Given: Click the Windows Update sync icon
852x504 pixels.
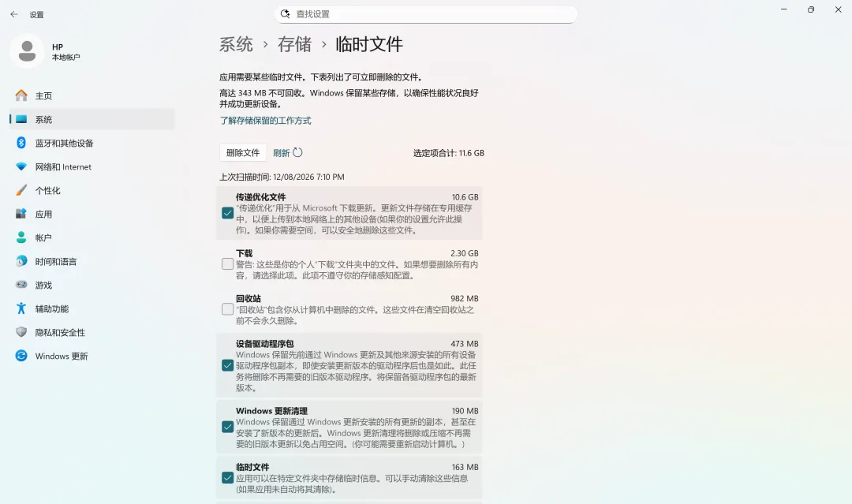Looking at the screenshot, I should pyautogui.click(x=21, y=356).
